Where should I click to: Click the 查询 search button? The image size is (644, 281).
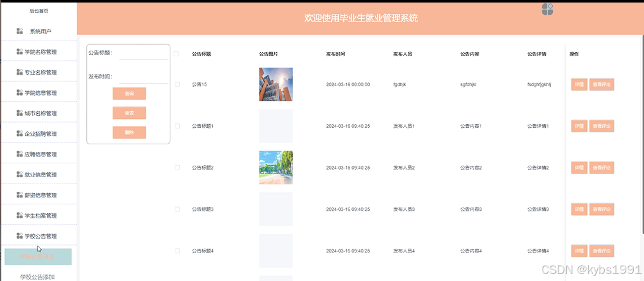click(x=129, y=94)
